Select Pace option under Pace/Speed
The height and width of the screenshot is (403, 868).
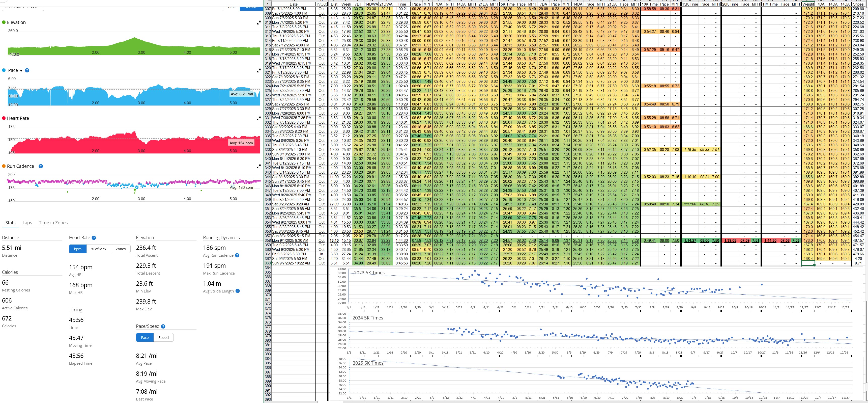(x=145, y=337)
